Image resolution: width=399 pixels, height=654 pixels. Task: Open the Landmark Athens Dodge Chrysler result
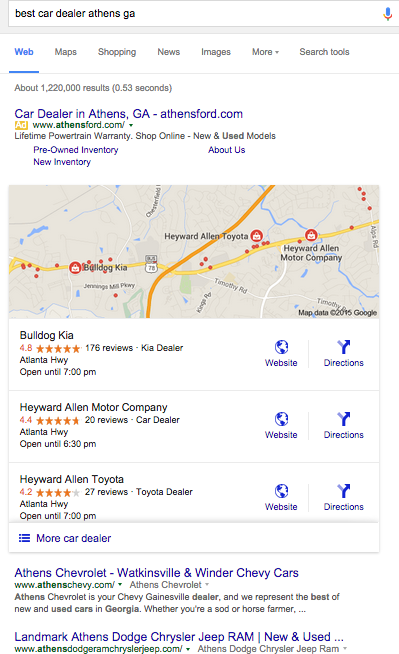[179, 637]
